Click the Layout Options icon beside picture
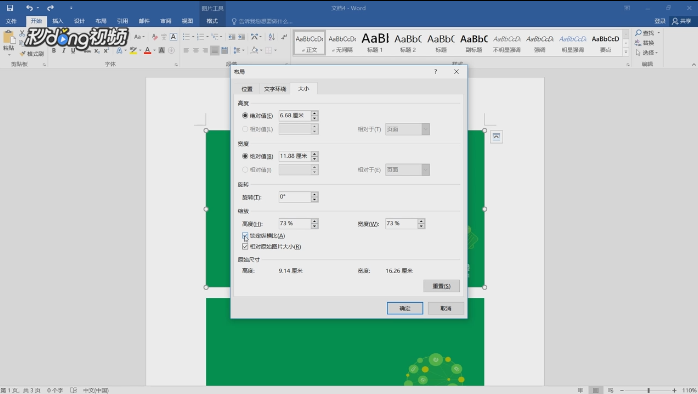Screen dimensions: 698x394 coord(496,137)
